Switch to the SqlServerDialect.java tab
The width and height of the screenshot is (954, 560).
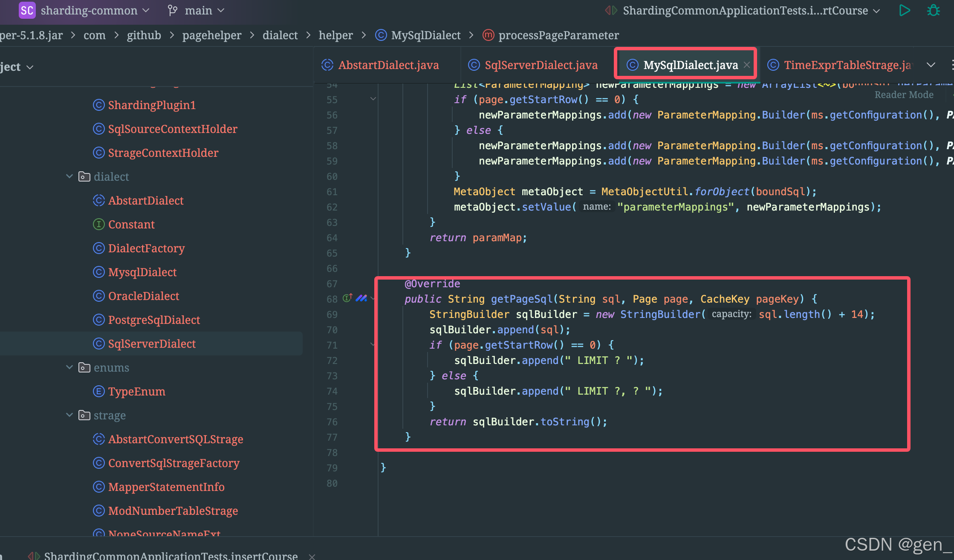tap(541, 65)
